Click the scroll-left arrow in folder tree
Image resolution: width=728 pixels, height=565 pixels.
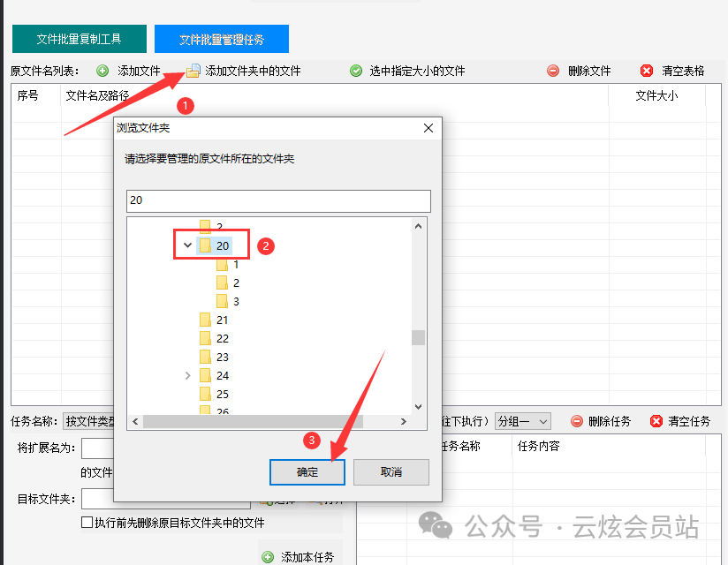pyautogui.click(x=135, y=422)
